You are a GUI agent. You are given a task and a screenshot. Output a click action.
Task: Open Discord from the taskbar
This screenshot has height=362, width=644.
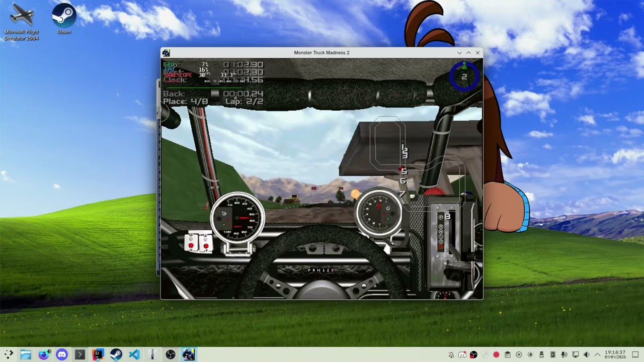62,354
